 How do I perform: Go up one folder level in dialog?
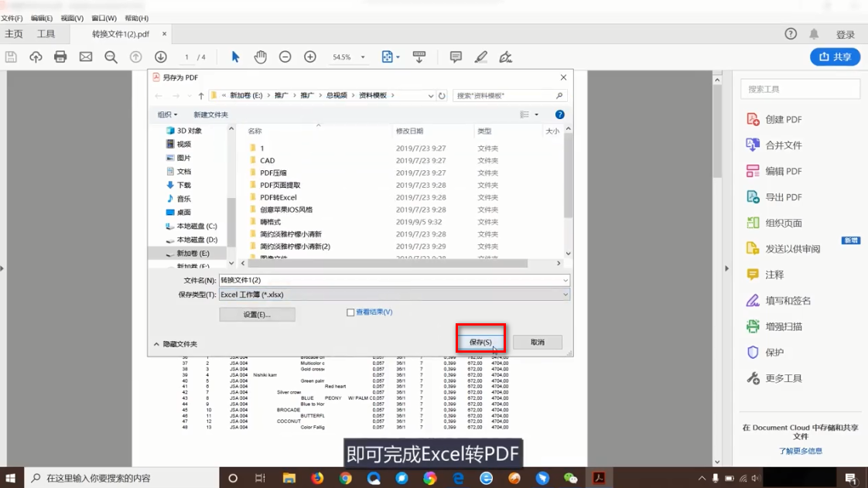click(201, 96)
